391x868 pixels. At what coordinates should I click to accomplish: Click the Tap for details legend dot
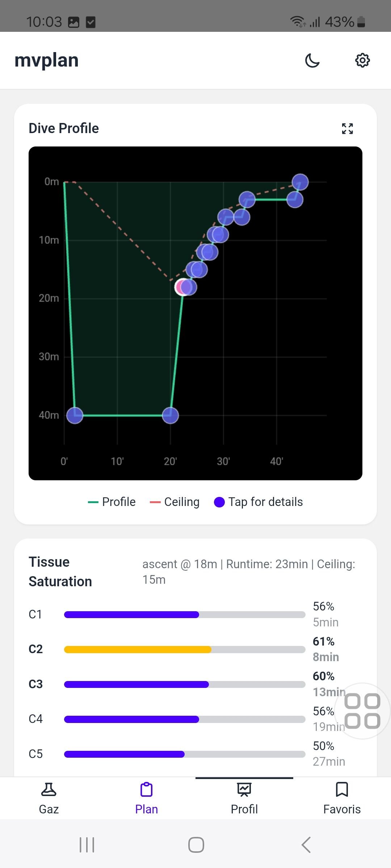[219, 502]
